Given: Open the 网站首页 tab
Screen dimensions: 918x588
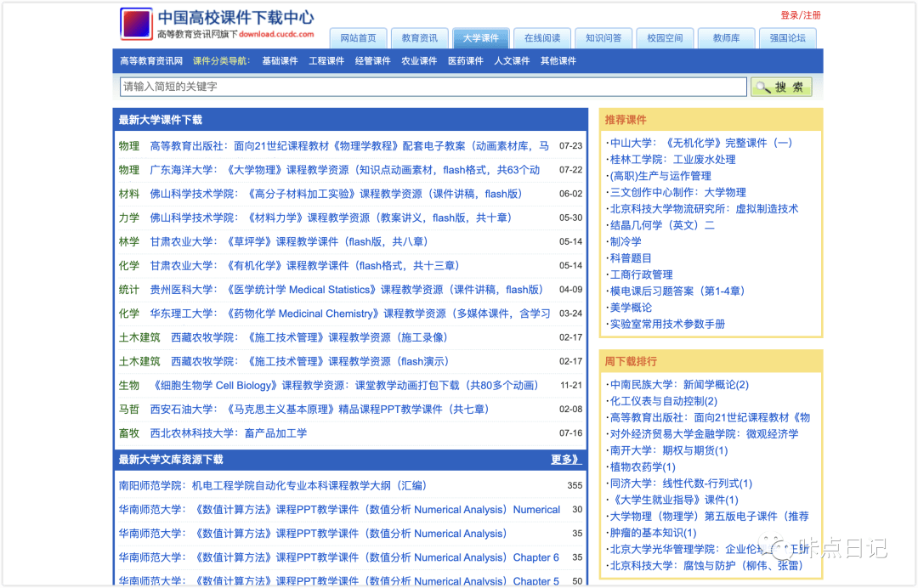Looking at the screenshot, I should coord(359,38).
